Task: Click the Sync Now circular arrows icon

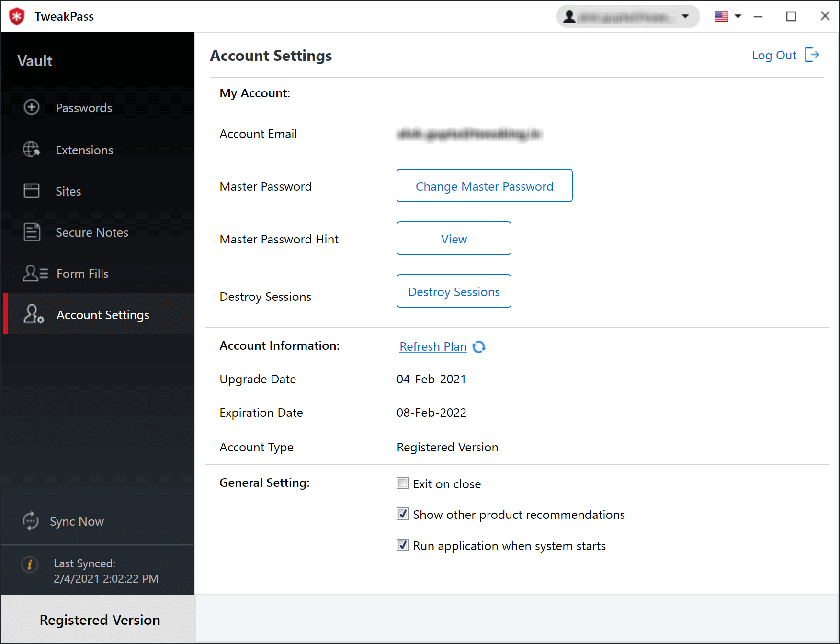Action: (x=30, y=521)
